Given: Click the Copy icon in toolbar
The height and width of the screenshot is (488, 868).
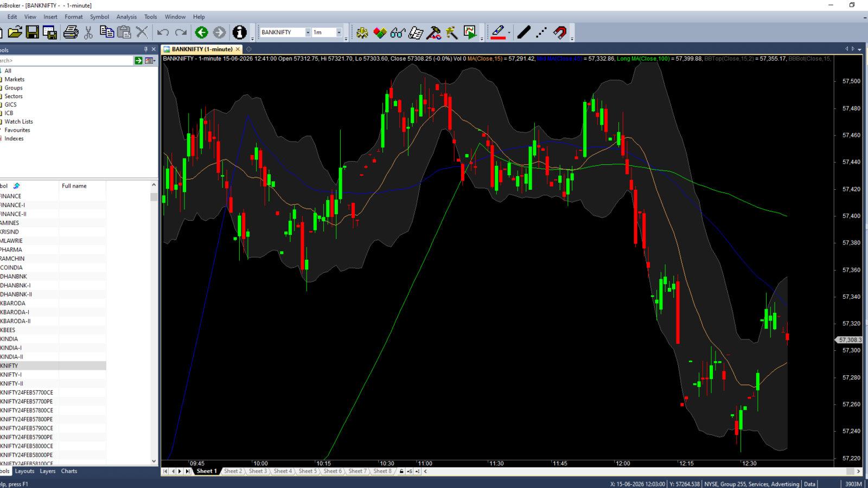Looking at the screenshot, I should tap(107, 33).
